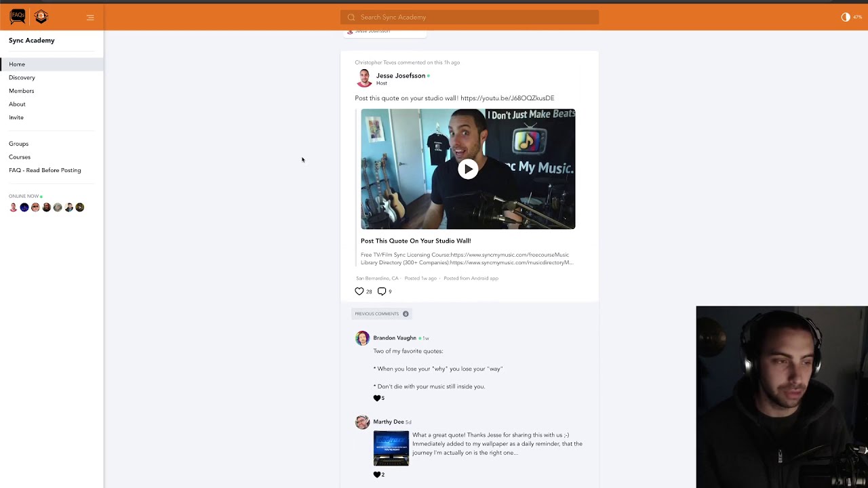Focus the Search Sync Academy field

tap(469, 17)
